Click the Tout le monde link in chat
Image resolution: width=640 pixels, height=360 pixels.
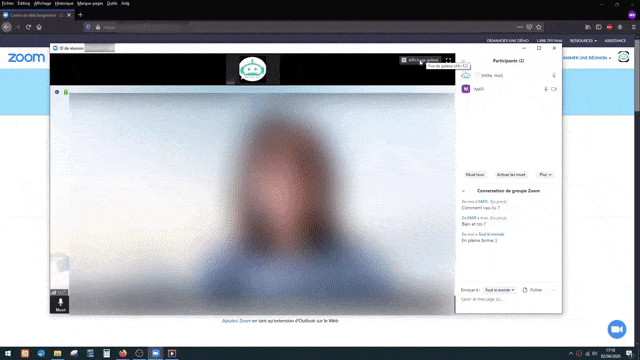[491, 234]
